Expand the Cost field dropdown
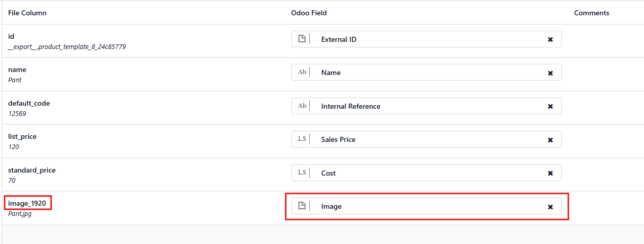Screen dimensions: 644x244 pyautogui.click(x=429, y=173)
